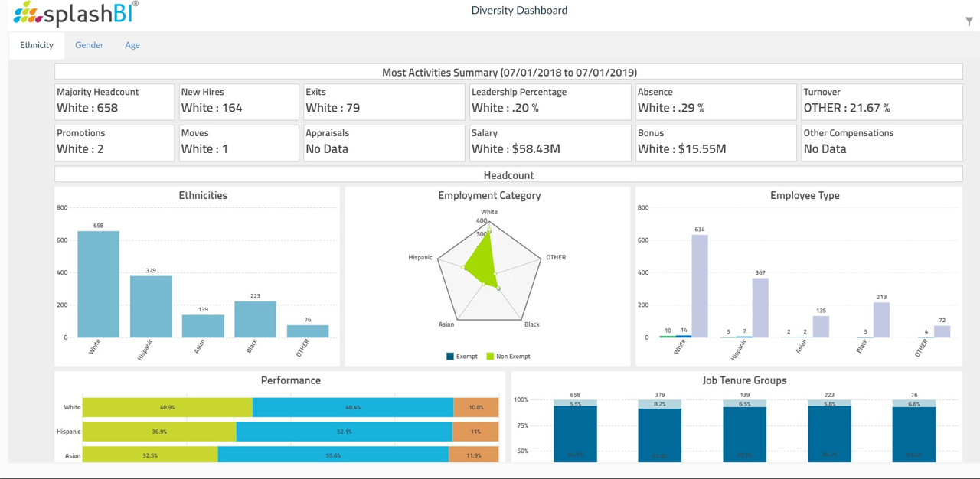This screenshot has width=980, height=479.
Task: Toggle the White category in Performance chart
Action: pos(73,407)
